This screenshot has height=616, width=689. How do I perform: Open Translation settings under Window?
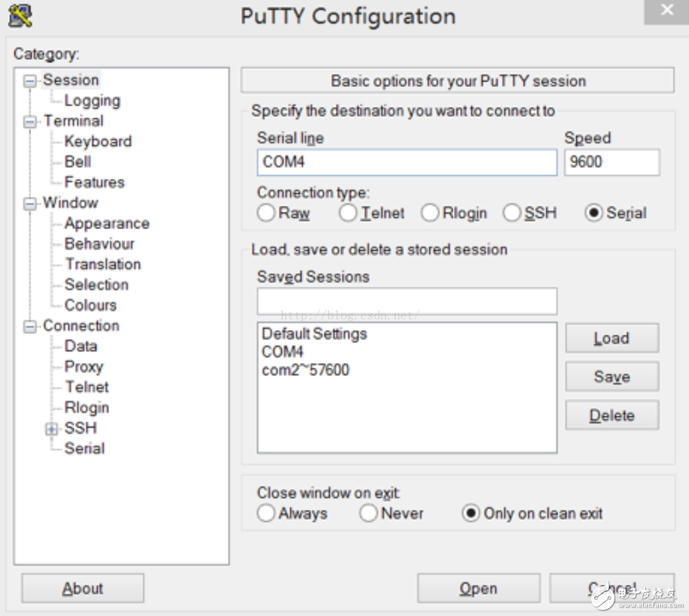(x=102, y=264)
